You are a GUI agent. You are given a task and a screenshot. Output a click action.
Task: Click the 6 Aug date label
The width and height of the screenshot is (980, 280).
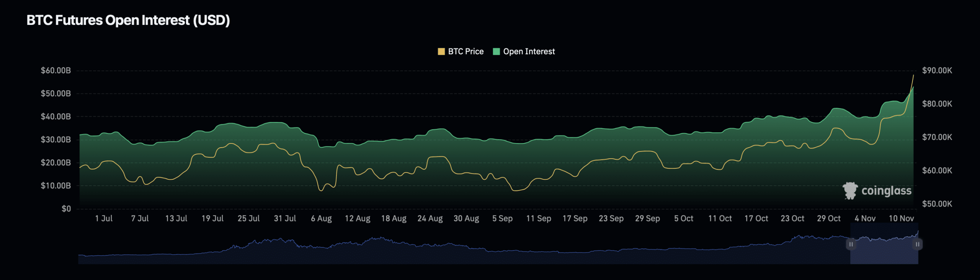pos(321,218)
